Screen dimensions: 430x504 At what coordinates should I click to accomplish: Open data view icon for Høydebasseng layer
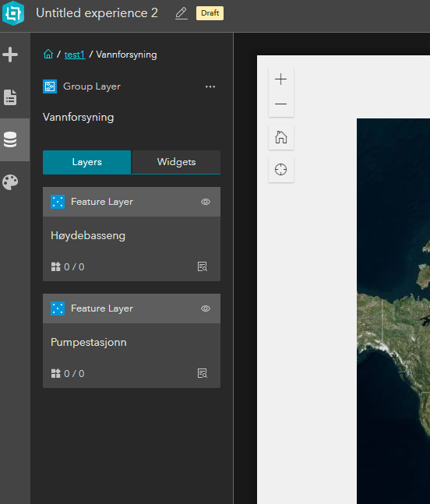pyautogui.click(x=203, y=266)
